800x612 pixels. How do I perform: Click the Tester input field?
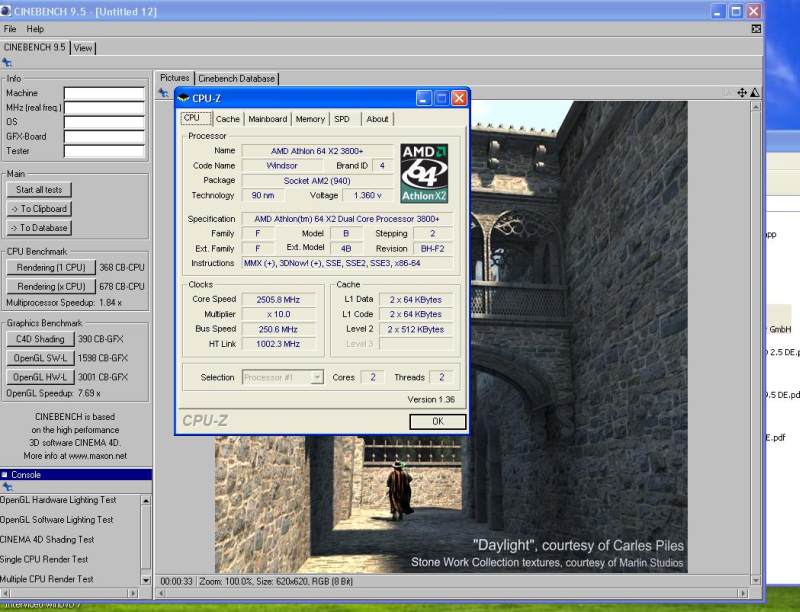point(104,151)
